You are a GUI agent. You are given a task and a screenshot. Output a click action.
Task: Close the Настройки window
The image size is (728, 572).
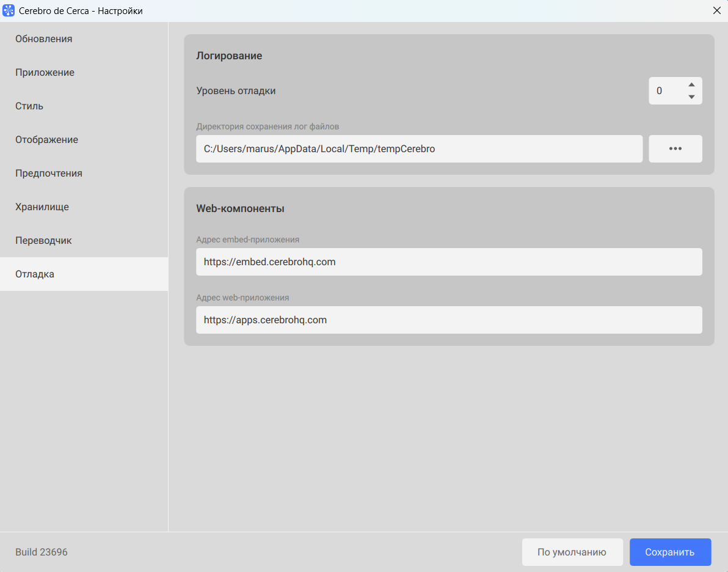(716, 11)
